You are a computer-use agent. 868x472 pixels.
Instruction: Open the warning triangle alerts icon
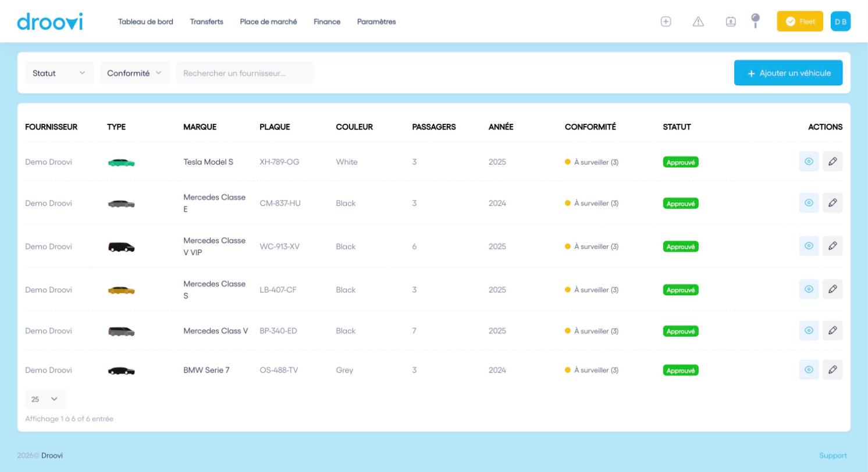coord(699,22)
